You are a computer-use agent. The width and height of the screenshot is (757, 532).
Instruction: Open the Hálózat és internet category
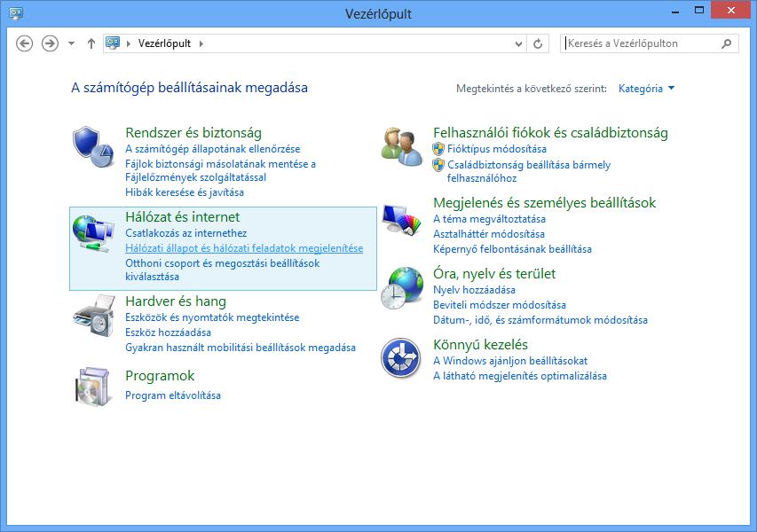click(183, 217)
